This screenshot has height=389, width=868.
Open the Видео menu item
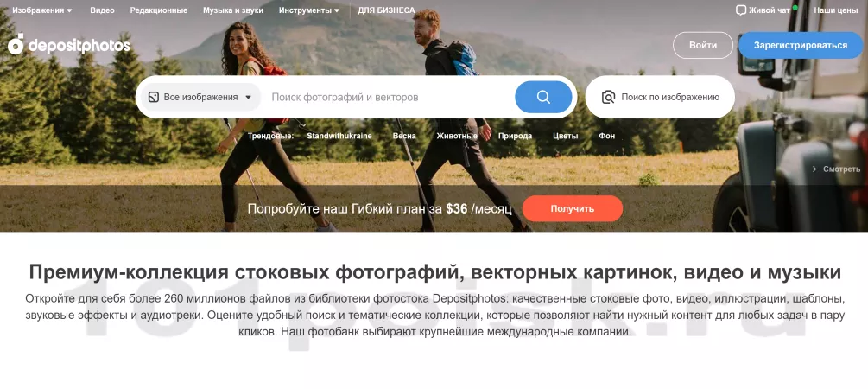[x=102, y=10]
